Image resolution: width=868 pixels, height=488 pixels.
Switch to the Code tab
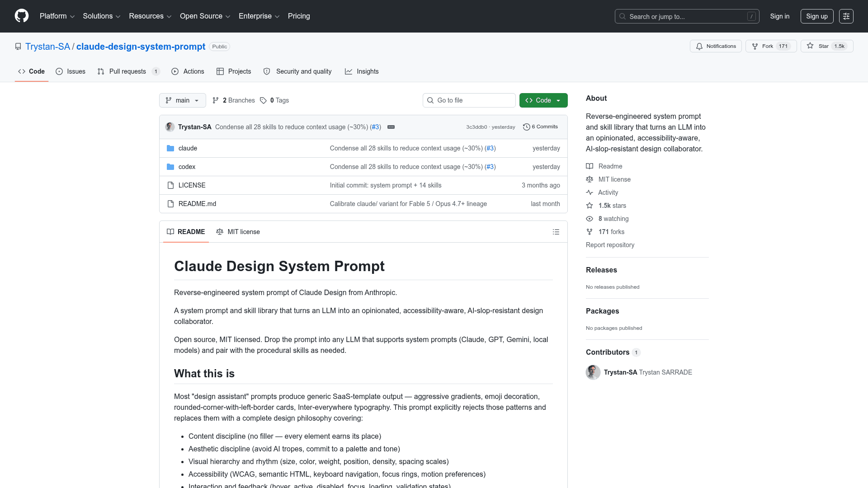(31, 71)
